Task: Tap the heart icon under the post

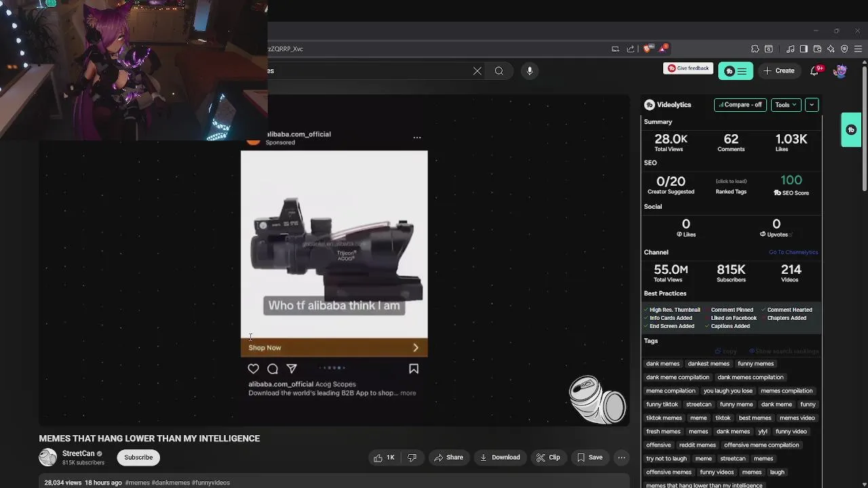Action: (254, 369)
